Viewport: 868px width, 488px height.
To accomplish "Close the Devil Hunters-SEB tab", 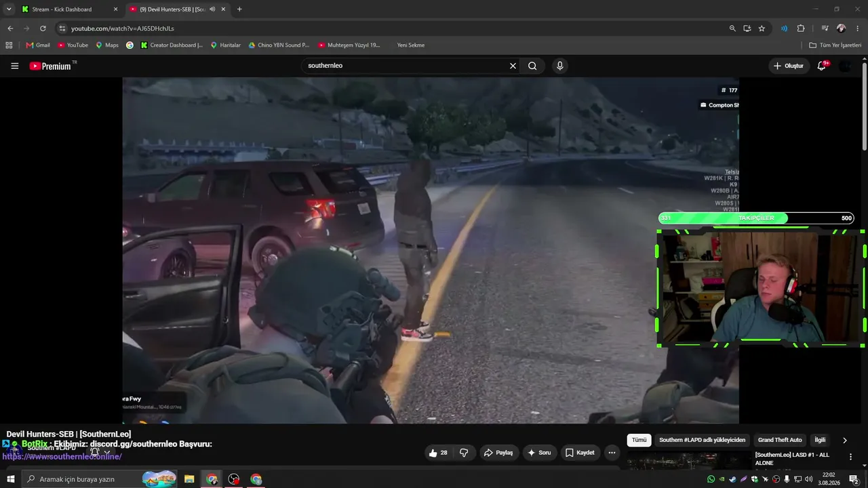I will [x=223, y=9].
